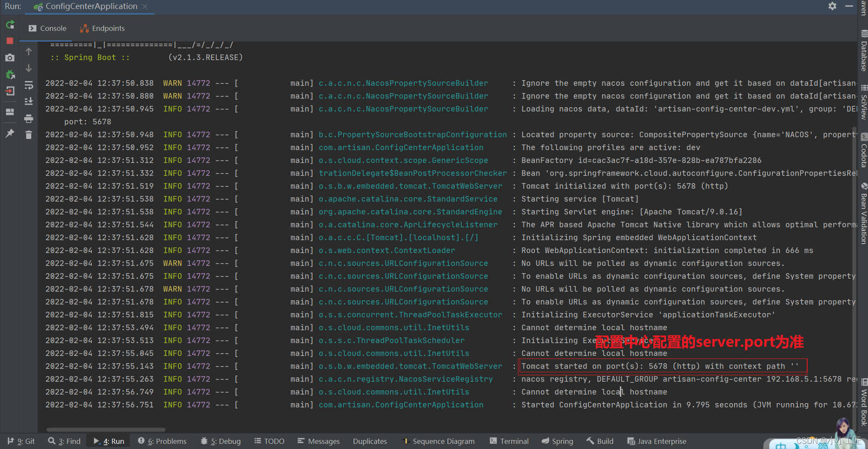
Task: Rerun the ConfigCenterApplication
Action: (10, 25)
